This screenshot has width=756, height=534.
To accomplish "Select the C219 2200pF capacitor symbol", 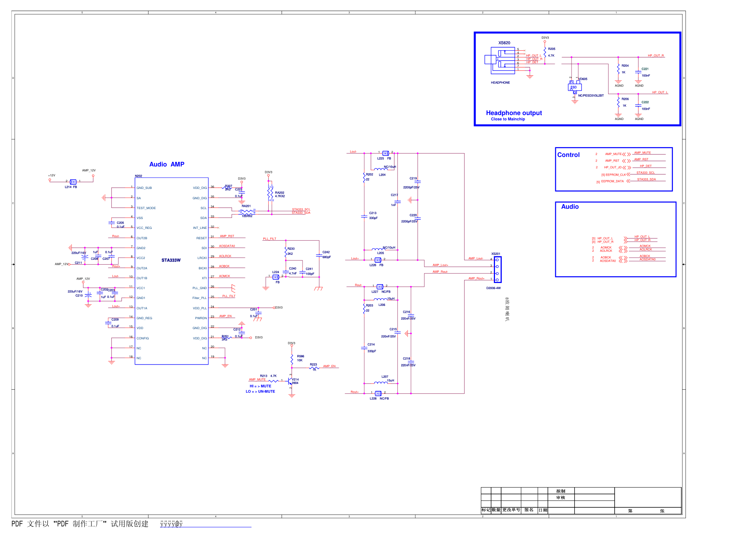I will pyautogui.click(x=418, y=182).
